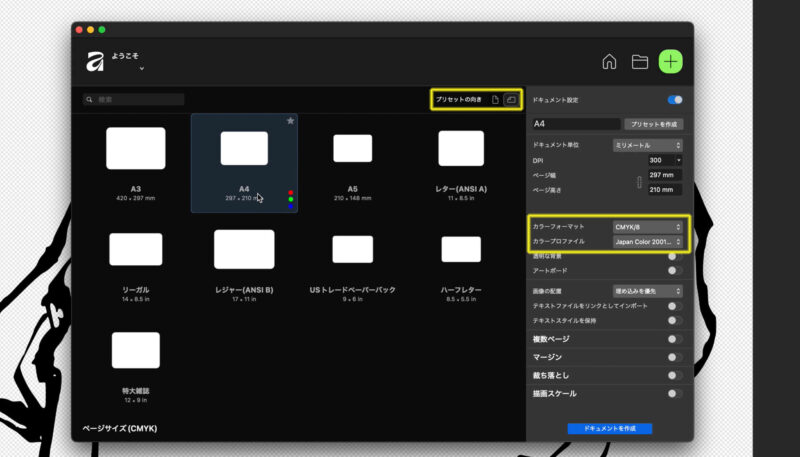
Task: Click the ページサイズ (CMYK) category label
Action: point(120,428)
